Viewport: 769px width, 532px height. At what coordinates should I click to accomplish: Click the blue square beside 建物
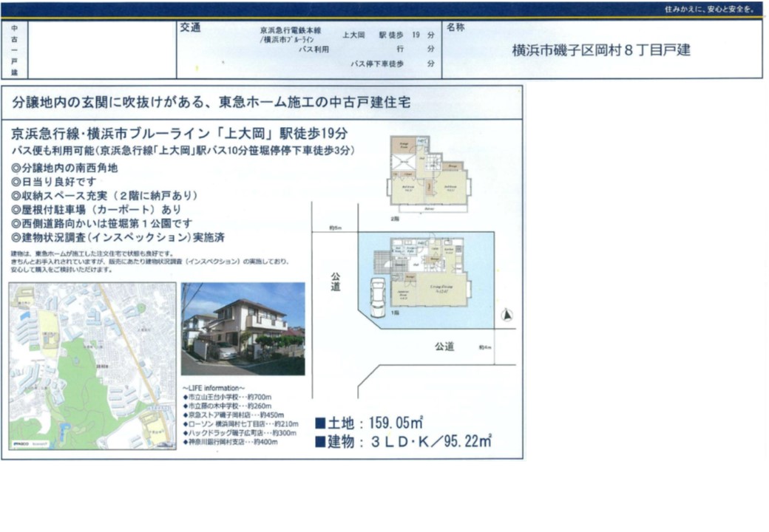(320, 442)
